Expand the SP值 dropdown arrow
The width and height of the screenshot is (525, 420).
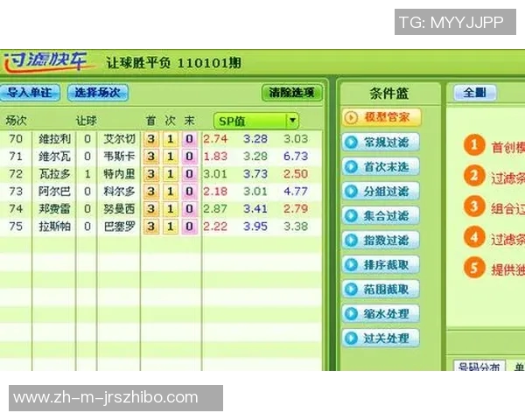292,120
